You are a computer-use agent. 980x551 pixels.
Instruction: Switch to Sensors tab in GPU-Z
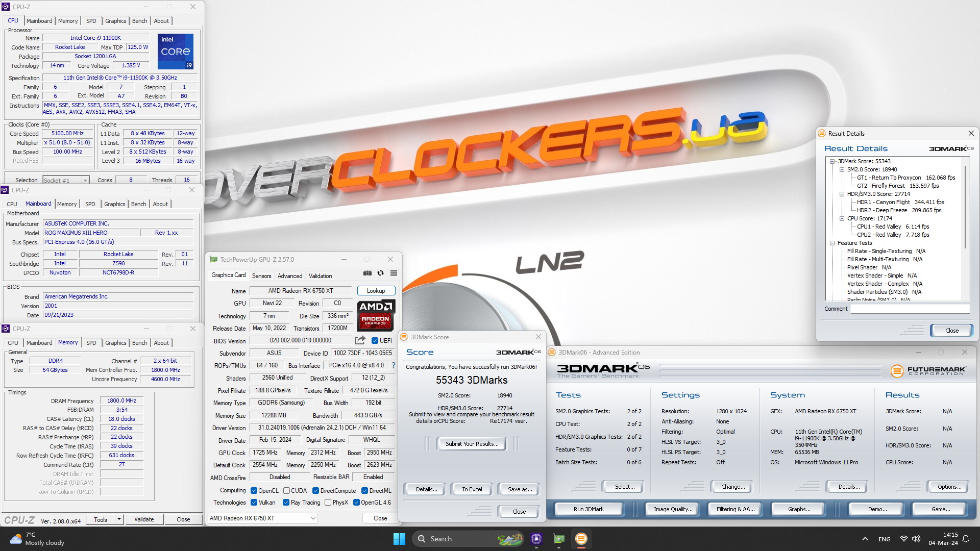(261, 275)
